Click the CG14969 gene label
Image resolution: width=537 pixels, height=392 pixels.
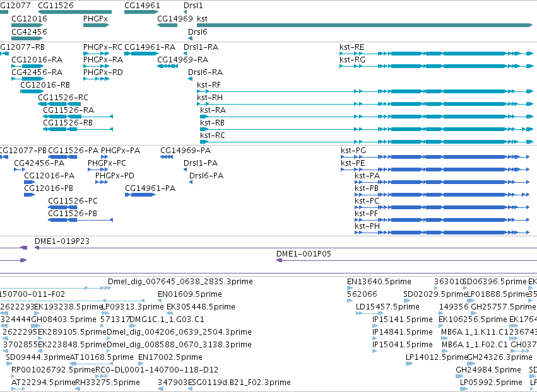point(175,19)
